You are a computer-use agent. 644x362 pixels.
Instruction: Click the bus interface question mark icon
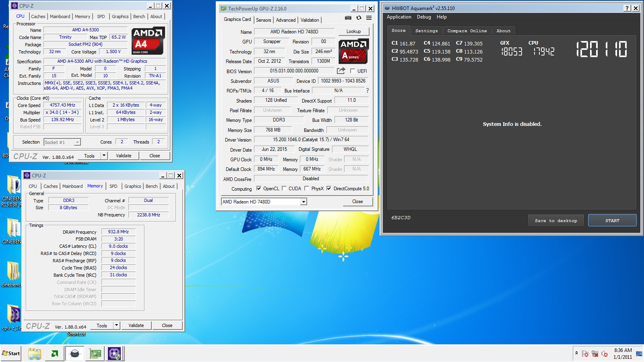coord(367,90)
